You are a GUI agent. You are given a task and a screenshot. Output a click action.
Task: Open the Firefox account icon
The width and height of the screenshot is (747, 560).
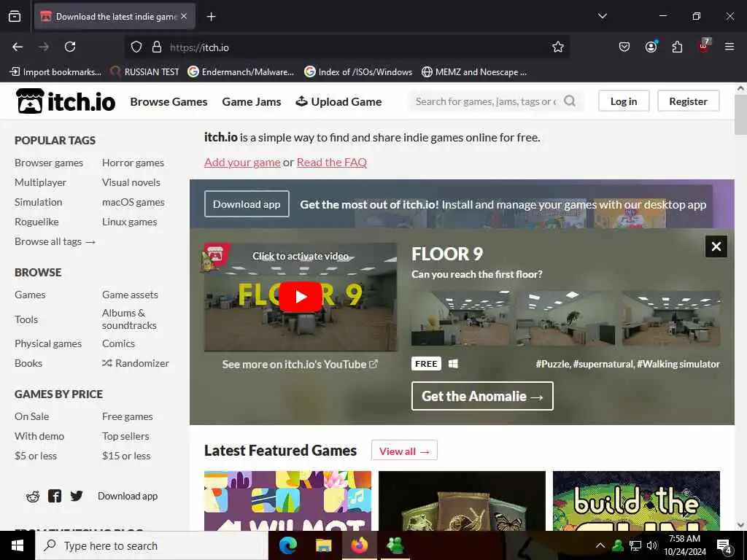click(651, 47)
